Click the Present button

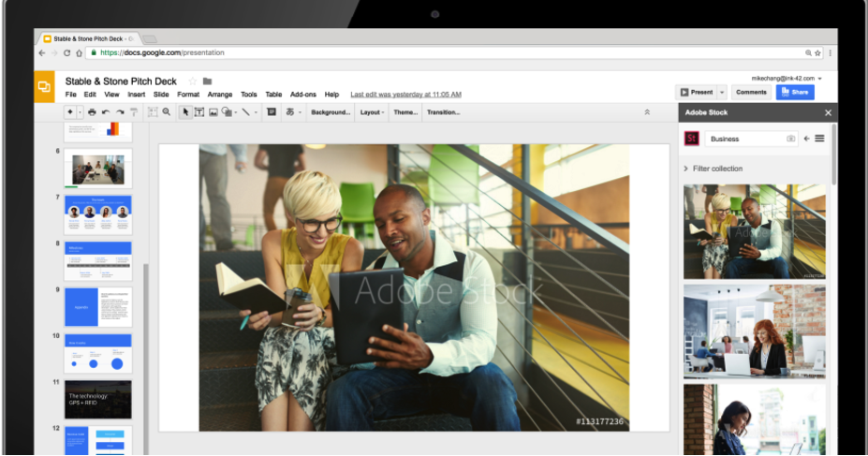click(x=697, y=93)
